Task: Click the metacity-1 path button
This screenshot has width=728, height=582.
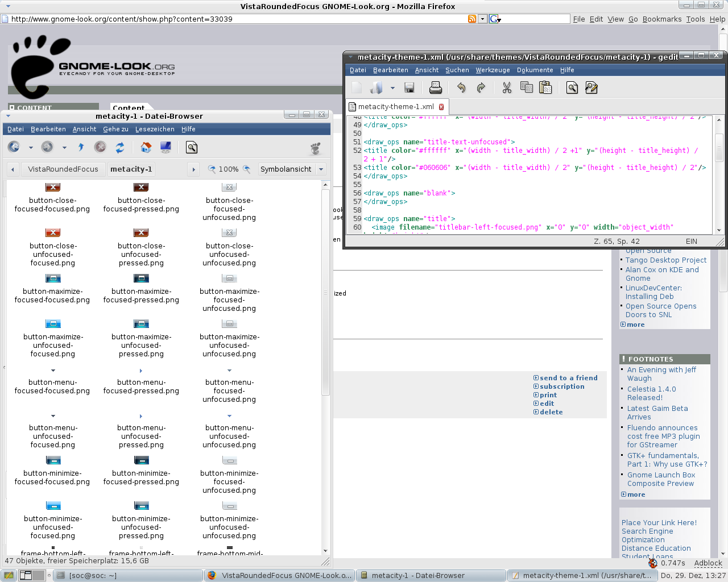Action: click(131, 169)
